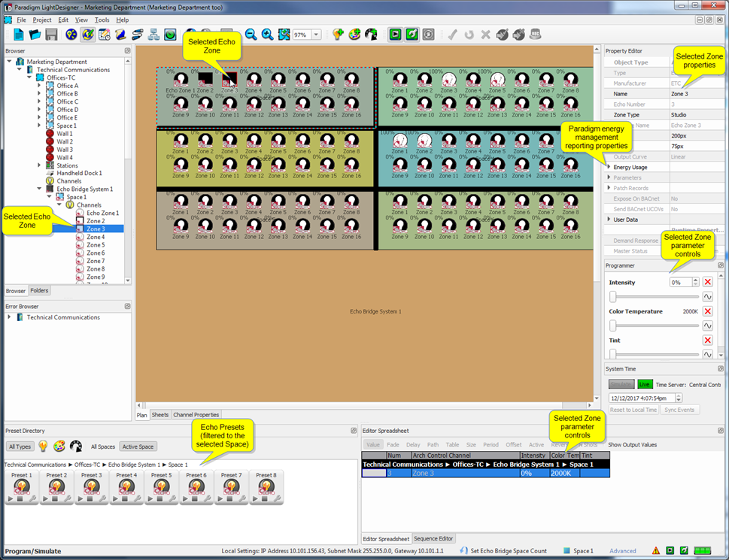This screenshot has height=560, width=729.
Task: Clear the Color Temperature with red X
Action: coord(708,311)
